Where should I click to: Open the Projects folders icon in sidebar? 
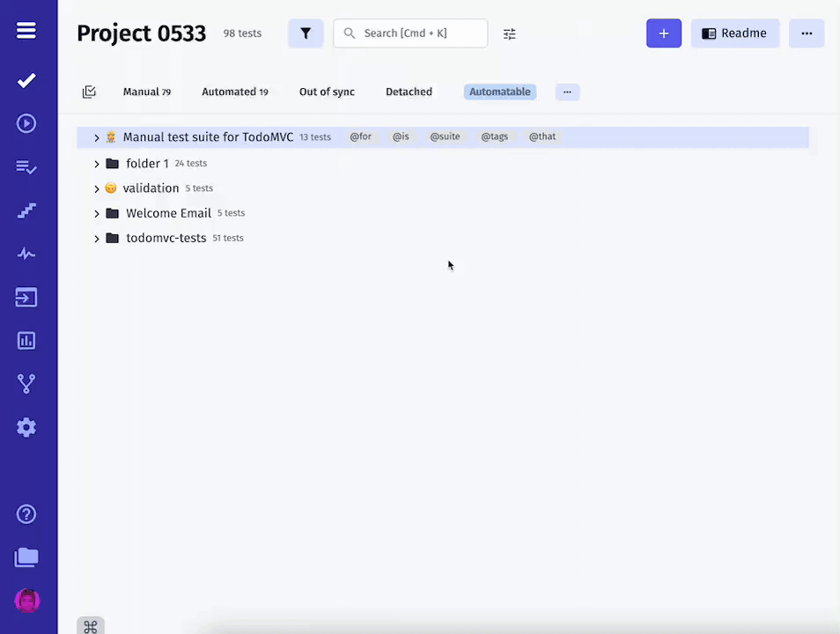click(x=26, y=558)
